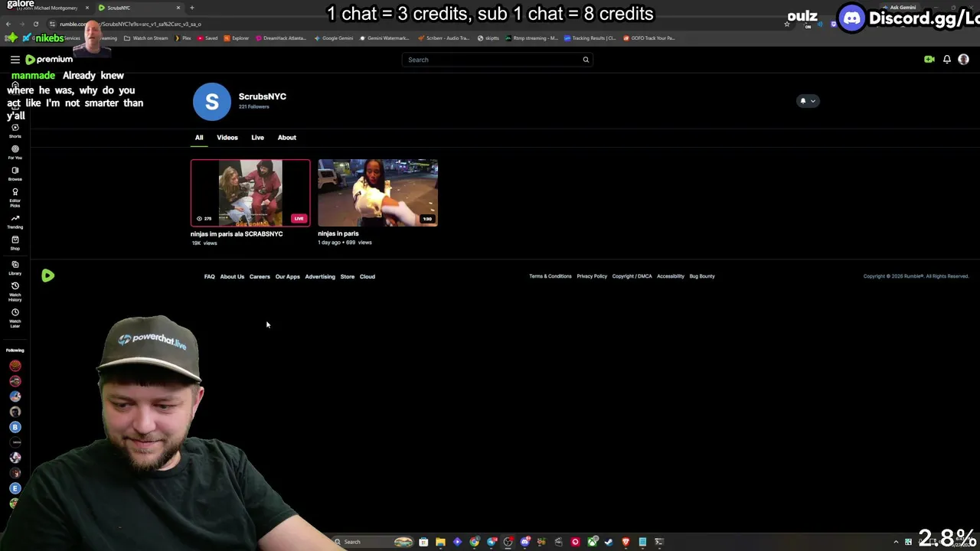Click the ScrubsNYC channel name

pos(263,96)
